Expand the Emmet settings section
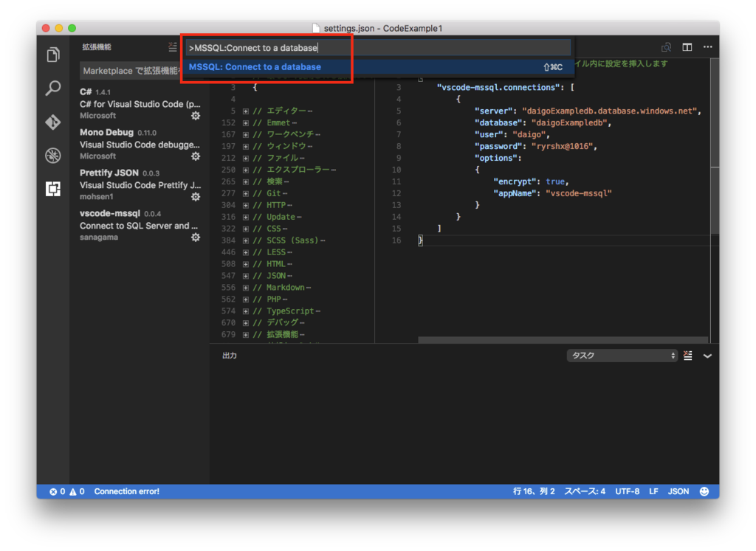 (x=246, y=123)
